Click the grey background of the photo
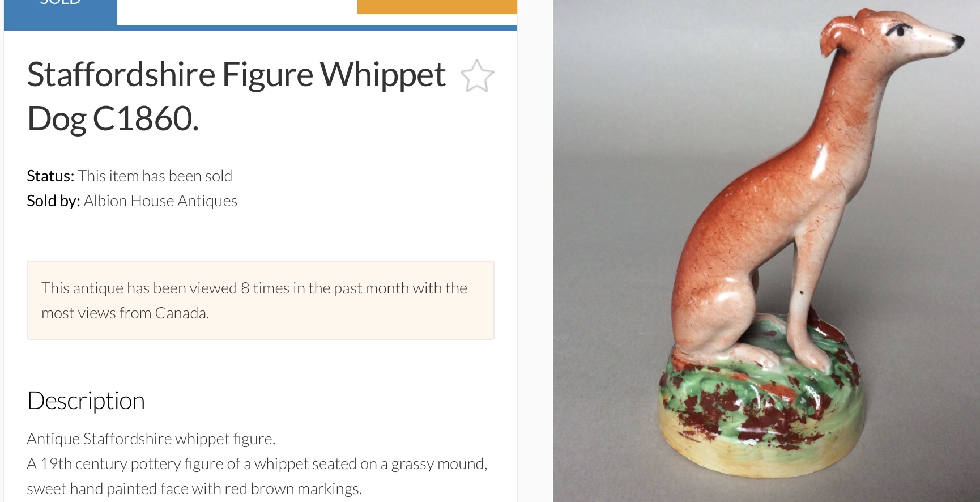Image resolution: width=980 pixels, height=502 pixels. tap(623, 170)
